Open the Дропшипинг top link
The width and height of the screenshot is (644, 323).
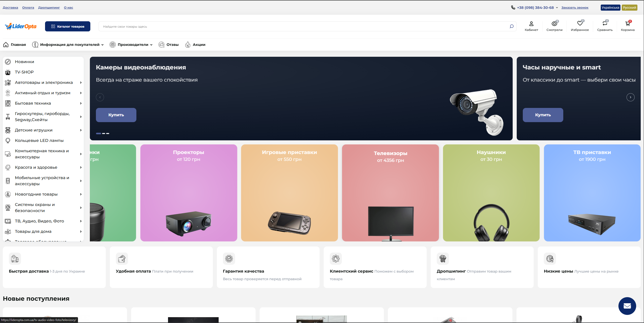49,8
